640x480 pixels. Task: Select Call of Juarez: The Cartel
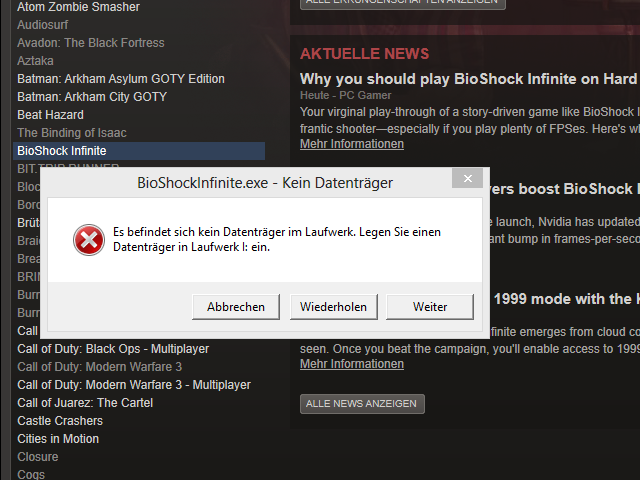coord(85,403)
